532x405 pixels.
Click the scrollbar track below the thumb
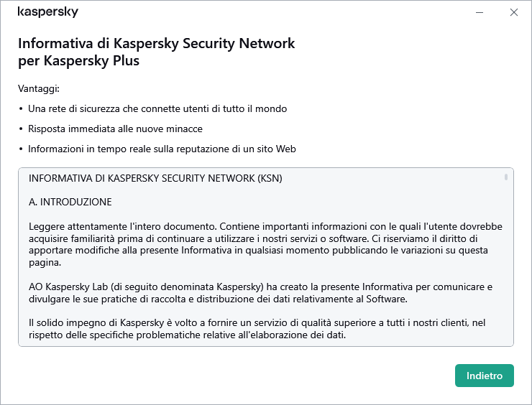[x=506, y=273]
